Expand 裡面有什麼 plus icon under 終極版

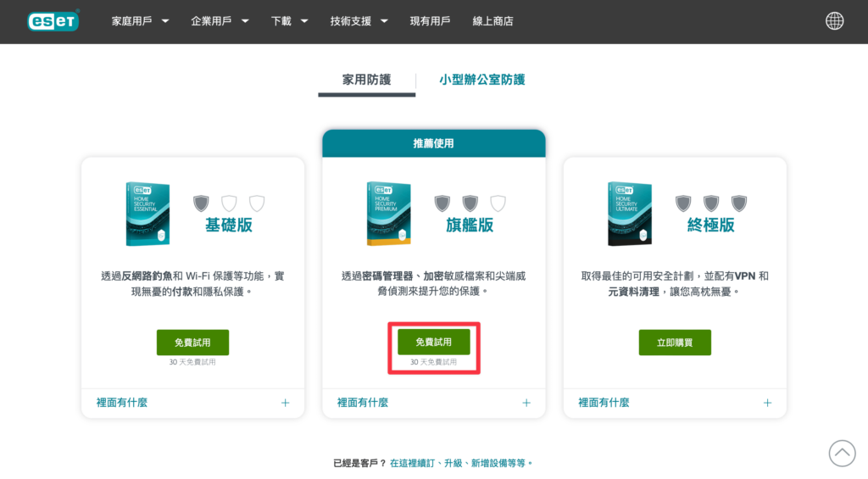pyautogui.click(x=767, y=404)
